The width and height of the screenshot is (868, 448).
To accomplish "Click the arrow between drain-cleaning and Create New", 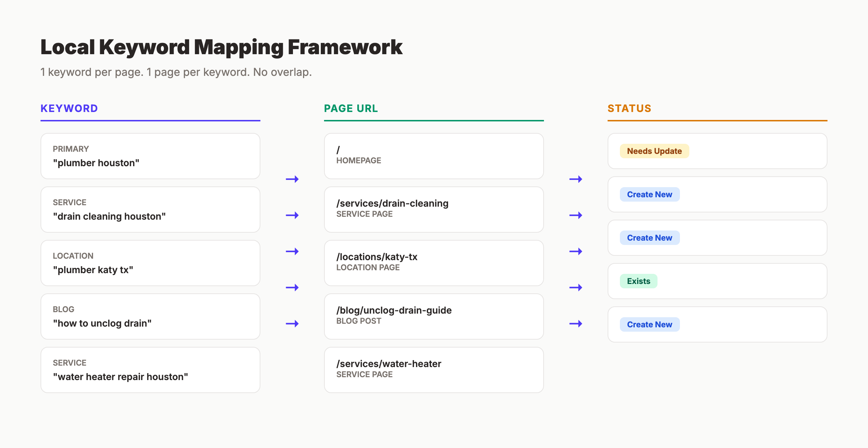I will click(576, 215).
